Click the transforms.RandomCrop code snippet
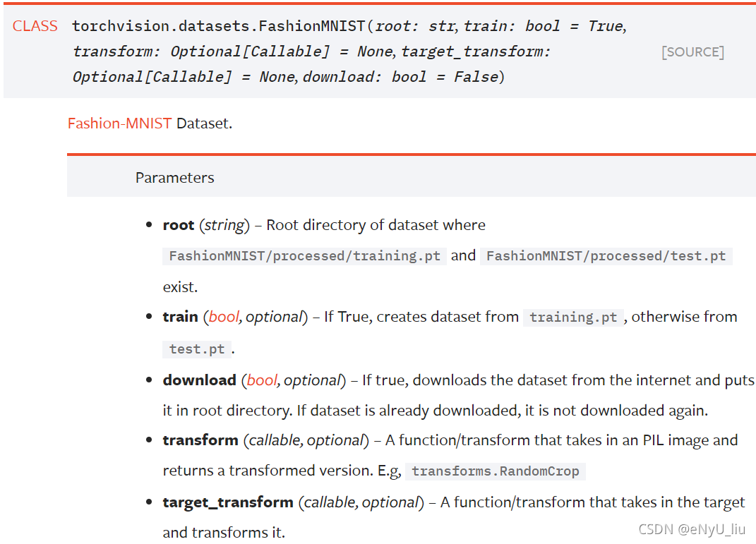 tap(496, 471)
